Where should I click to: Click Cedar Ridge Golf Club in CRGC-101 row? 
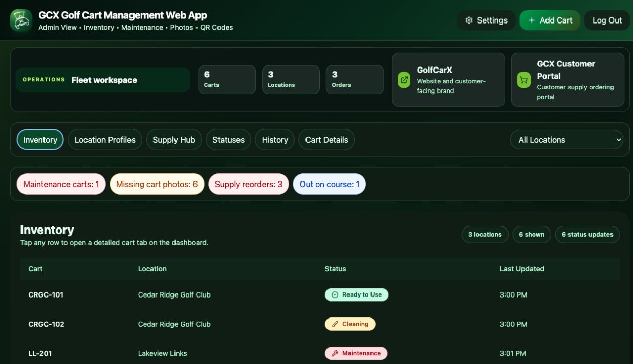point(174,295)
